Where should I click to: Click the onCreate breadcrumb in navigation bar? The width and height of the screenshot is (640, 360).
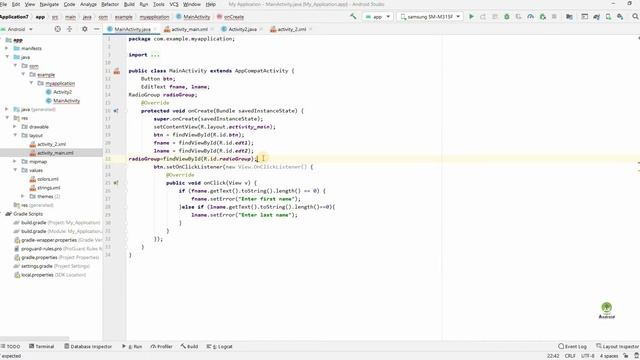tap(230, 17)
